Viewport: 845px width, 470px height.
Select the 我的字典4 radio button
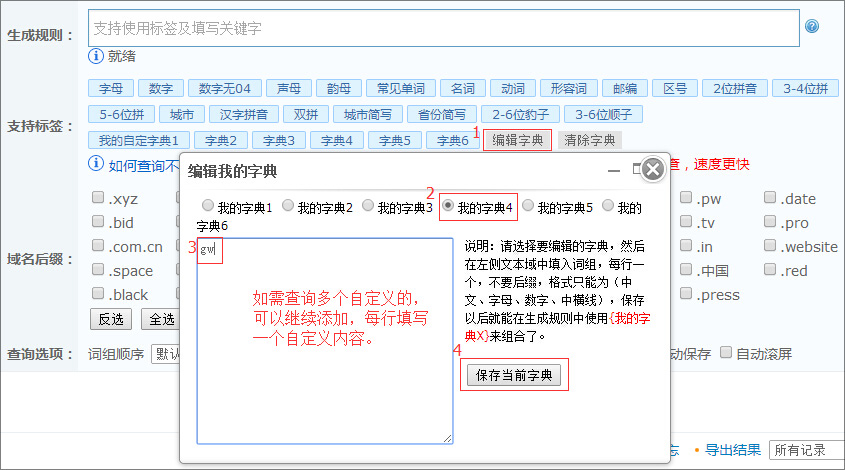(x=449, y=206)
